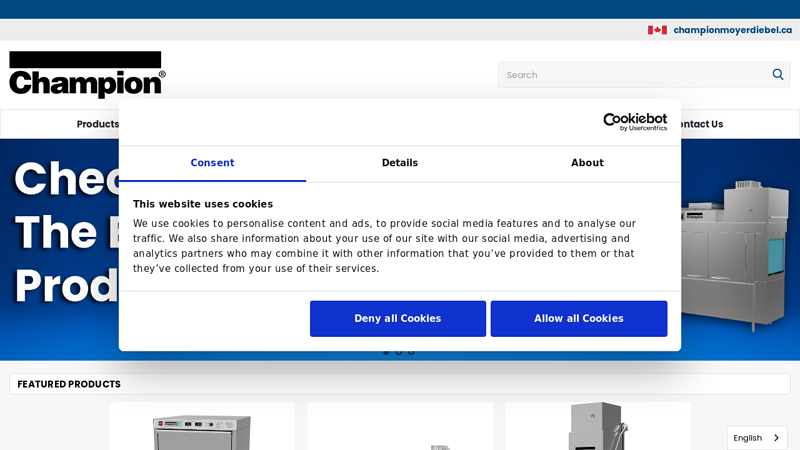
Task: Click the Cookiebot logo
Action: (634, 122)
